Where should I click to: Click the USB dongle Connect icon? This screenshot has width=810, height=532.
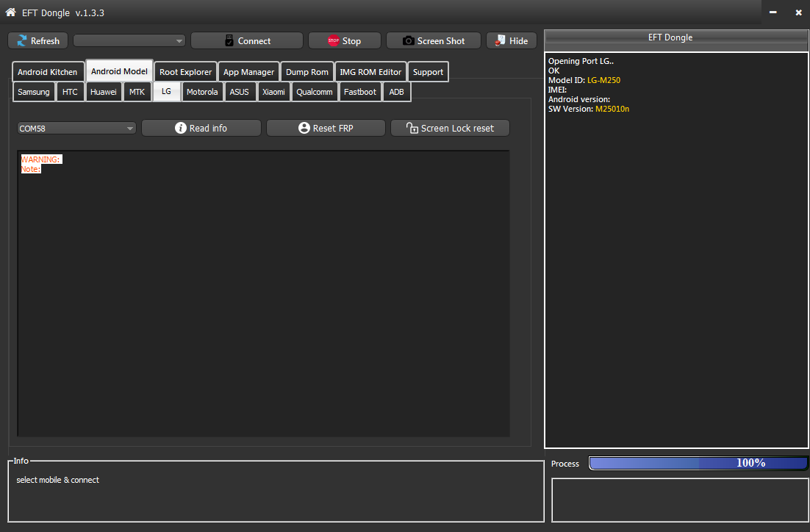[x=229, y=41]
